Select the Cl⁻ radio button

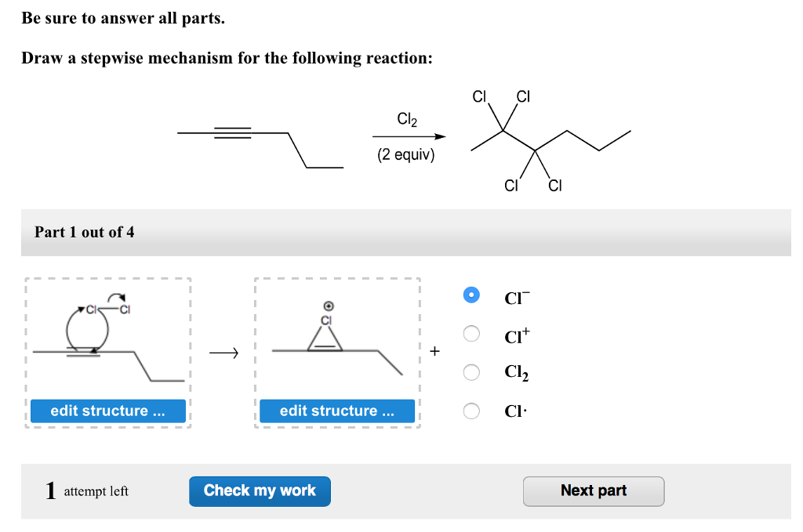[471, 295]
